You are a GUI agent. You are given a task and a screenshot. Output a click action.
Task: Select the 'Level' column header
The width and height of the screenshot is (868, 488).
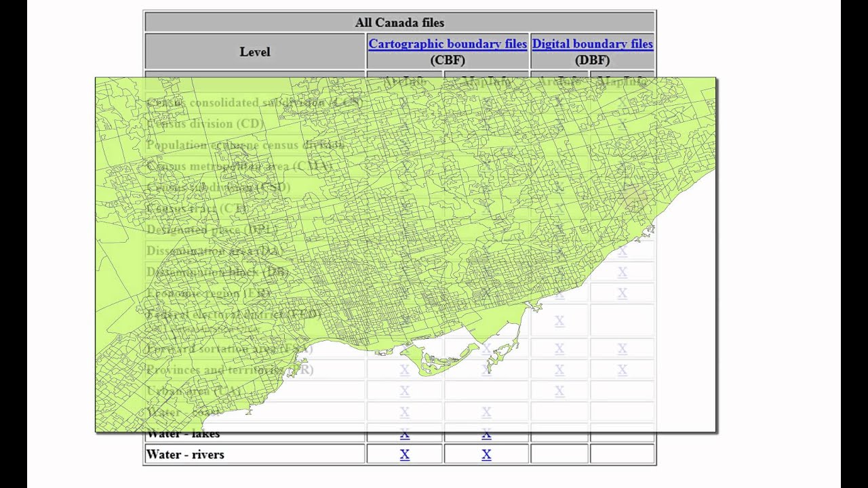tap(255, 52)
